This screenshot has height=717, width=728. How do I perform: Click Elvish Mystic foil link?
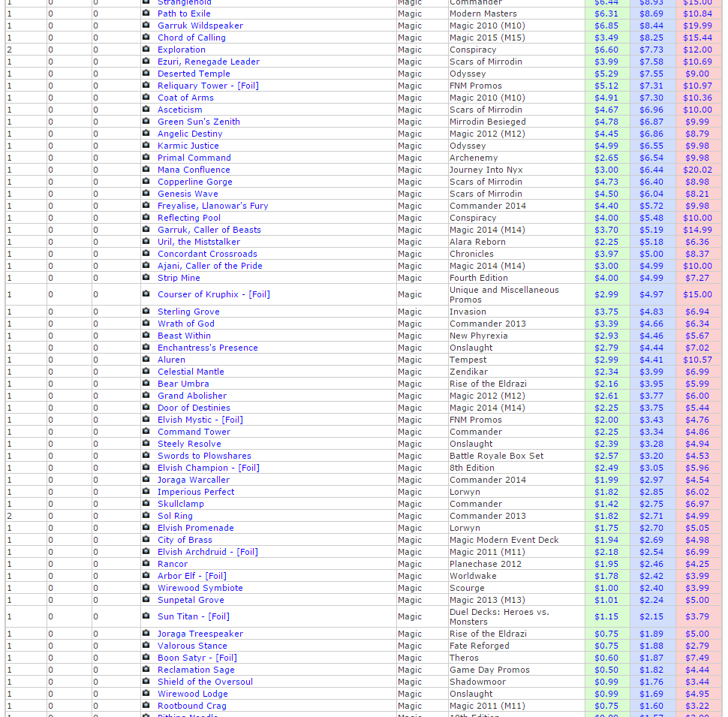(x=200, y=420)
